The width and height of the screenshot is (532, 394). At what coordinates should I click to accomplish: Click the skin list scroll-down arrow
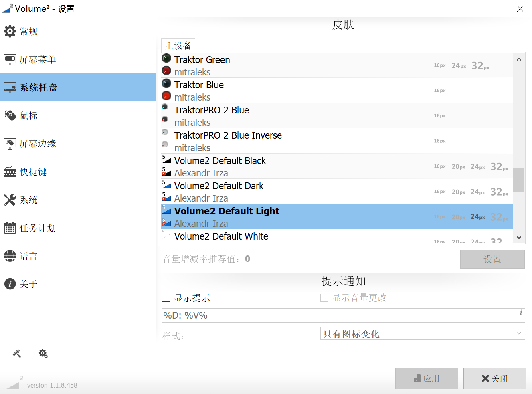[x=519, y=237]
